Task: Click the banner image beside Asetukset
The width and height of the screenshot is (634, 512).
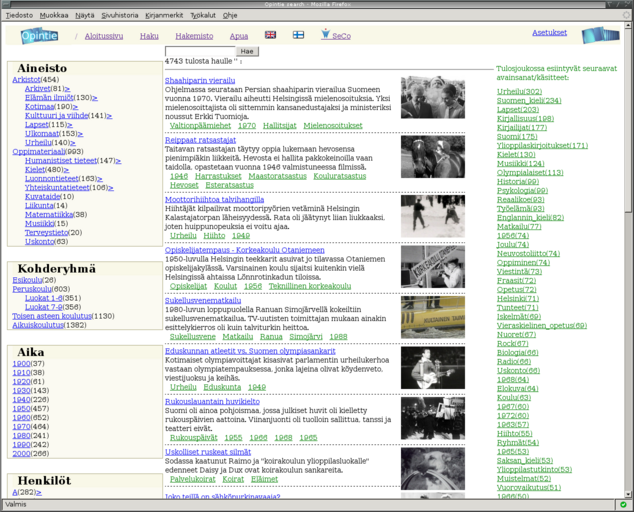Action: pyautogui.click(x=601, y=35)
